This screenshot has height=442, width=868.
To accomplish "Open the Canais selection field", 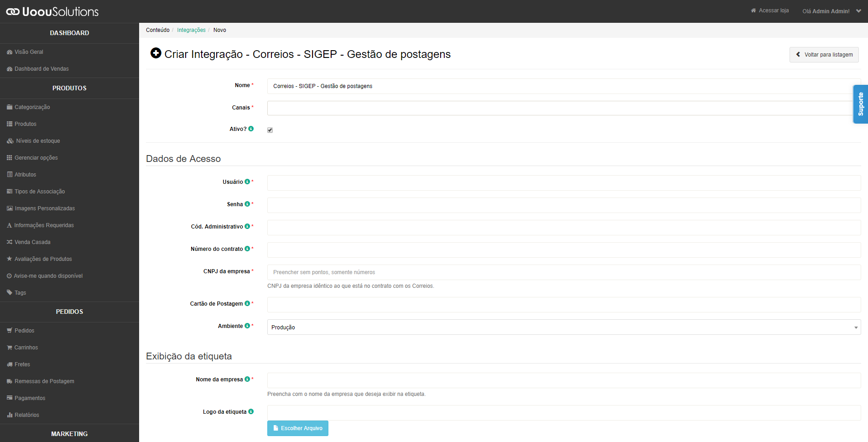I will (x=564, y=108).
